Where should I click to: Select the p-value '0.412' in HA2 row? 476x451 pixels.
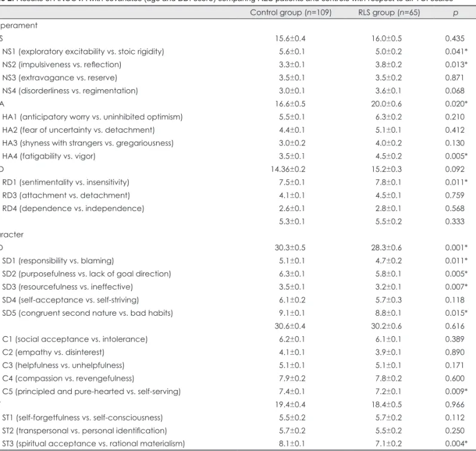tap(454, 130)
